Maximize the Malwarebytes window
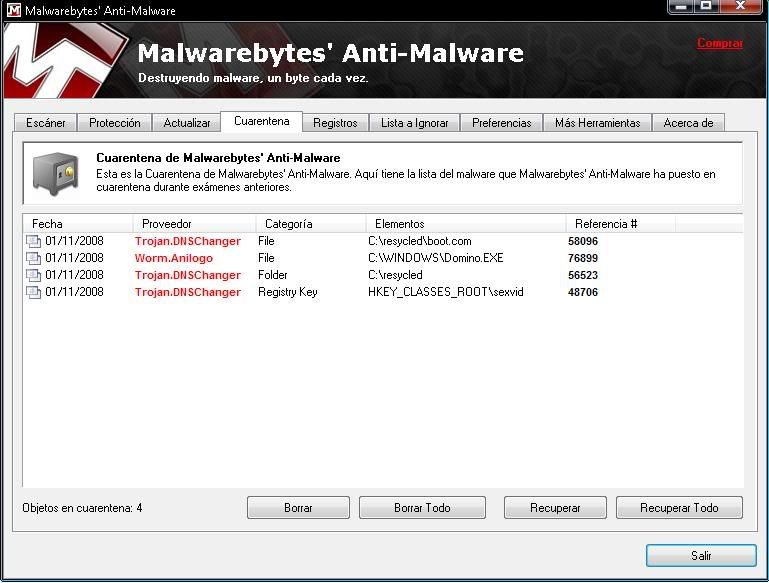769x583 pixels. [706, 6]
